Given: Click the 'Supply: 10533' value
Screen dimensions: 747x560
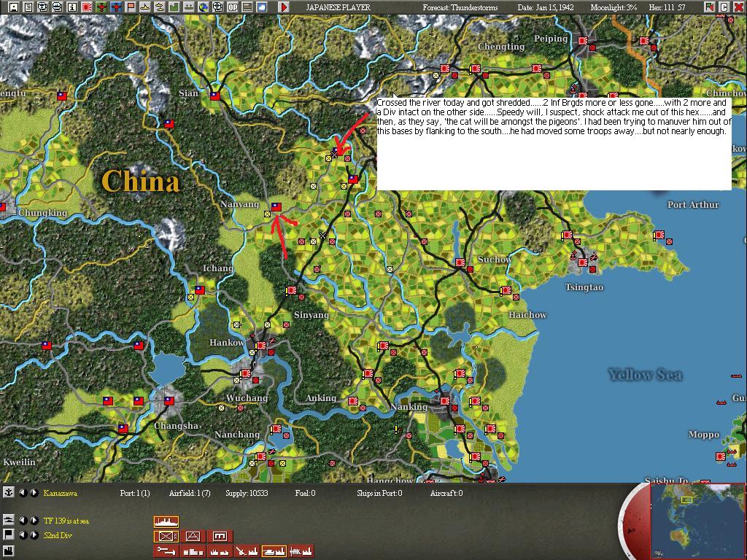Looking at the screenshot, I should tap(247, 493).
